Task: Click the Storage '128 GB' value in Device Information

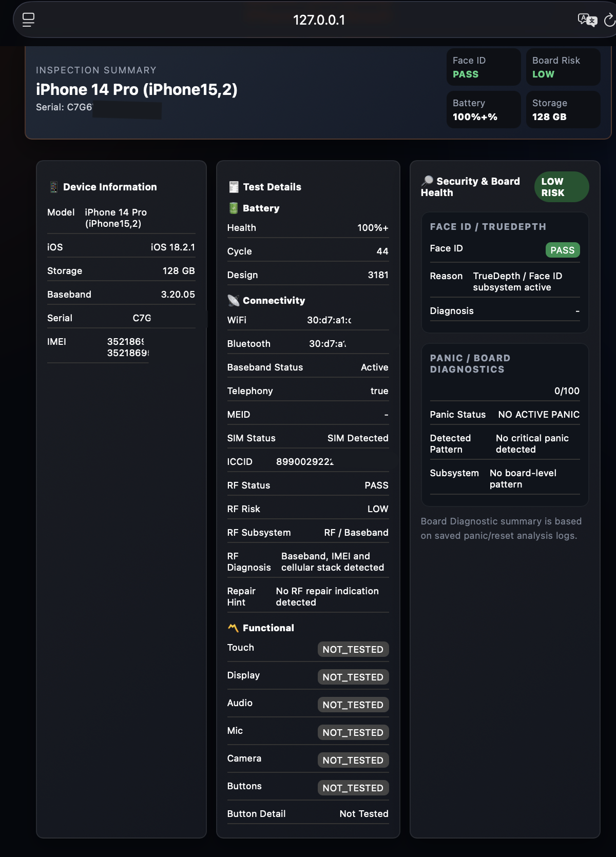Action: pyautogui.click(x=179, y=270)
